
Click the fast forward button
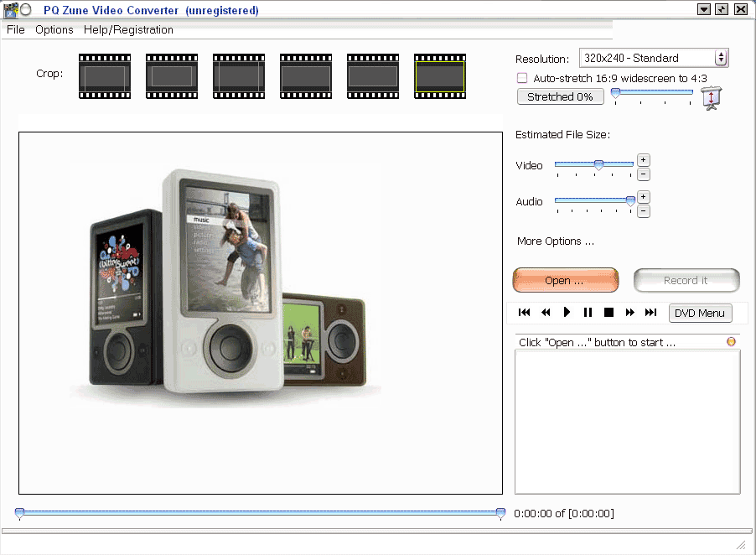point(630,313)
